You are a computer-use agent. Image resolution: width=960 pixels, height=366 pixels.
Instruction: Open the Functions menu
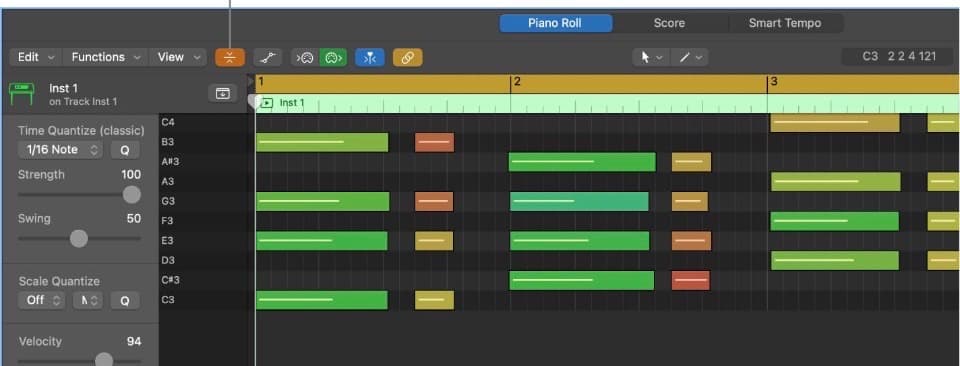click(105, 57)
